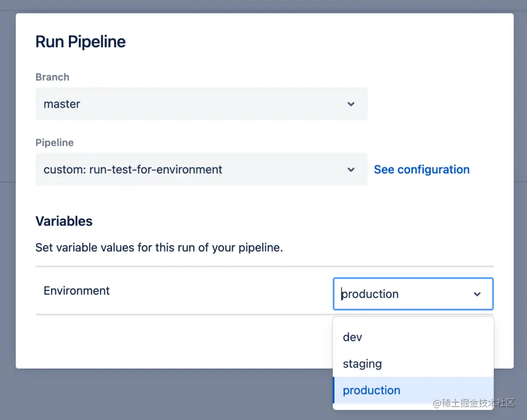Click the 'Set variable values' description text

coord(159,248)
